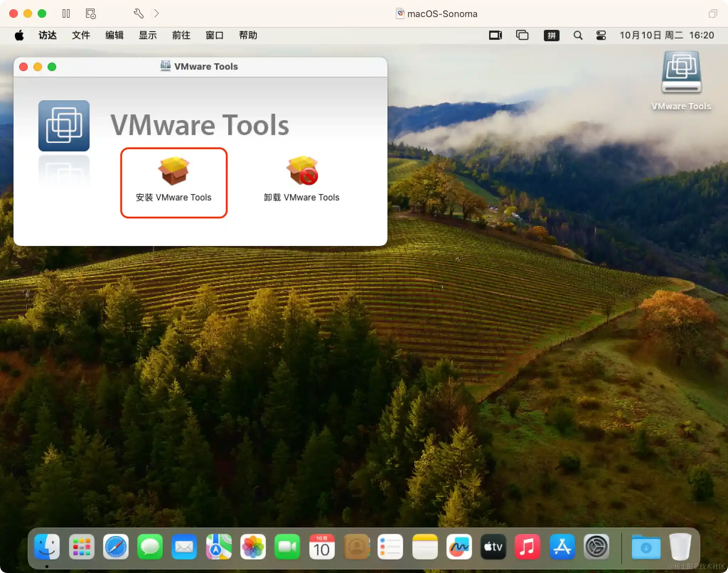728x573 pixels.
Task: Open Launchpad from the Dock
Action: point(82,547)
